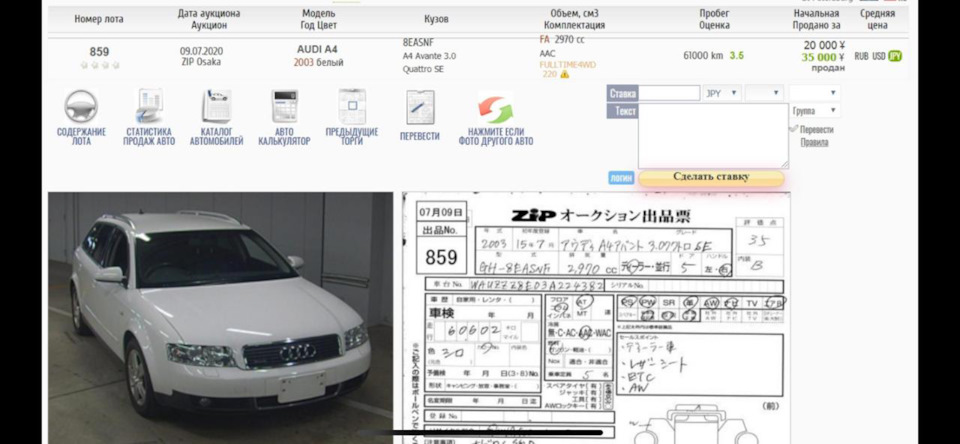Click the blue логин button
The image size is (960, 444).
click(621, 178)
